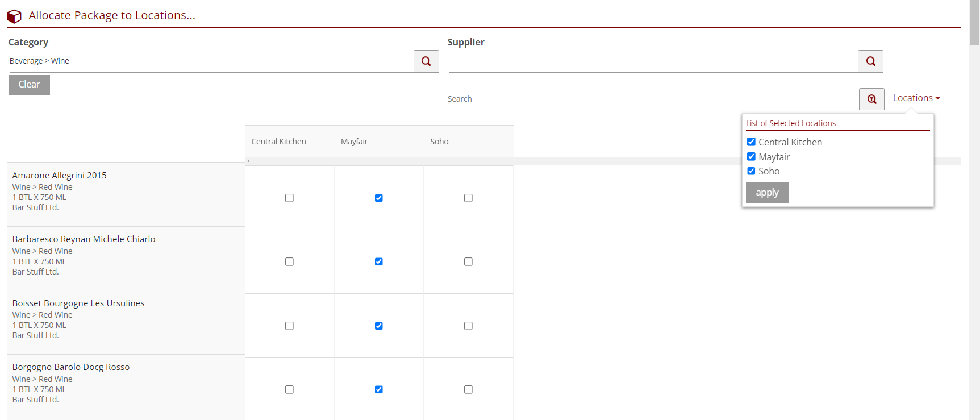Untick Mayfair for Barbaresco Reynan Michele Chiarlo
This screenshot has height=420, width=980.
pyautogui.click(x=378, y=262)
